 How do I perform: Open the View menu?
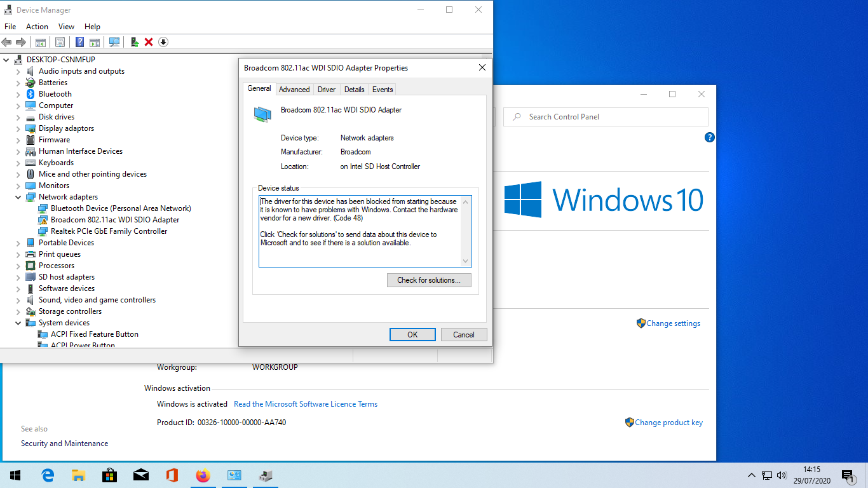tap(66, 27)
